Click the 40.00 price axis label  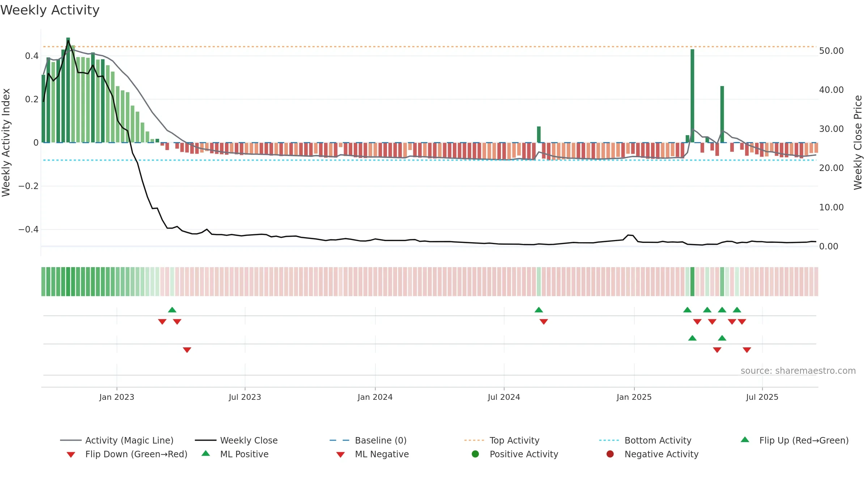coord(831,90)
